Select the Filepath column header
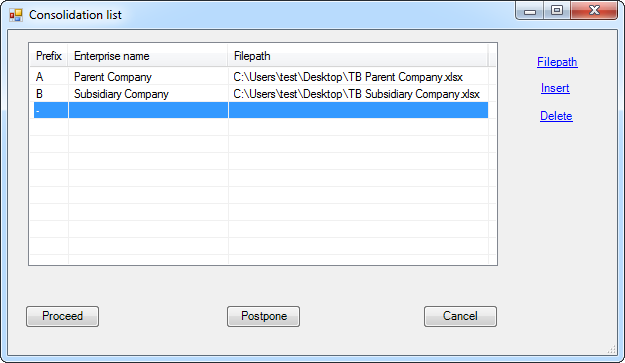The height and width of the screenshot is (363, 625). 358,56
